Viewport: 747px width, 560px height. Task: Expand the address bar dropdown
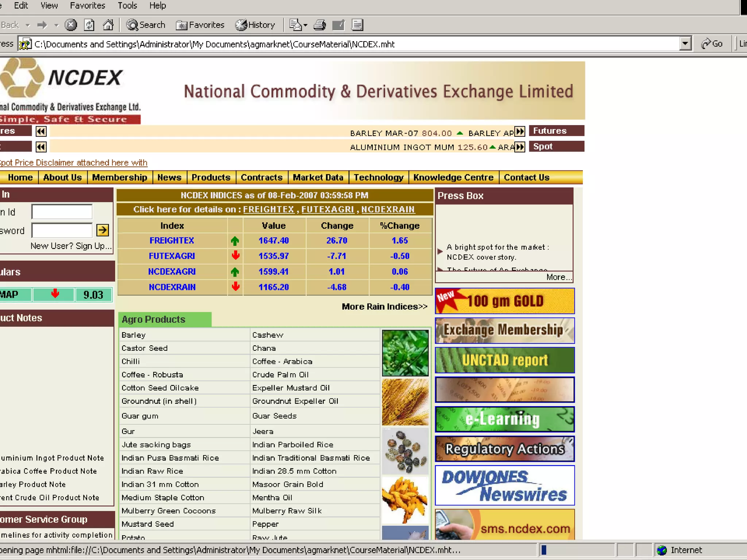pos(685,44)
